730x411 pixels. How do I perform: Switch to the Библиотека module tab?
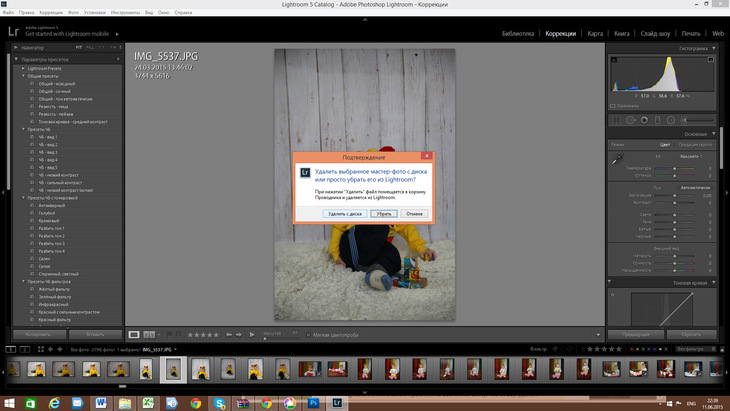516,33
